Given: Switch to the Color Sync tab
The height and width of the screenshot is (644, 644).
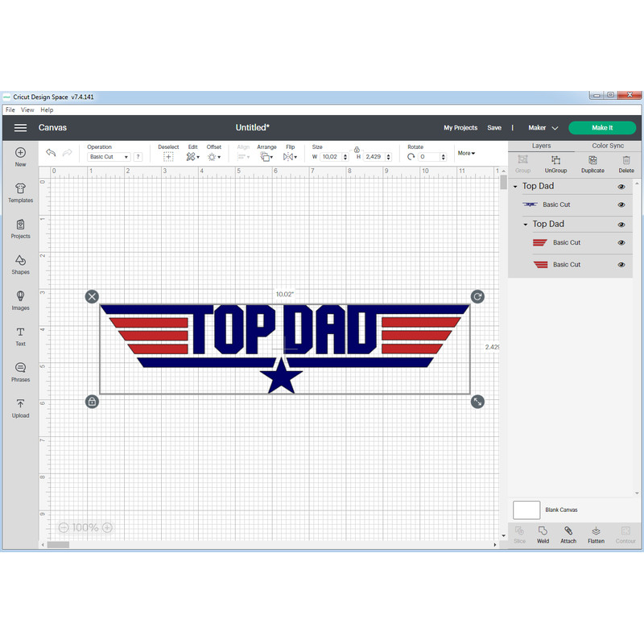Looking at the screenshot, I should coord(608,146).
